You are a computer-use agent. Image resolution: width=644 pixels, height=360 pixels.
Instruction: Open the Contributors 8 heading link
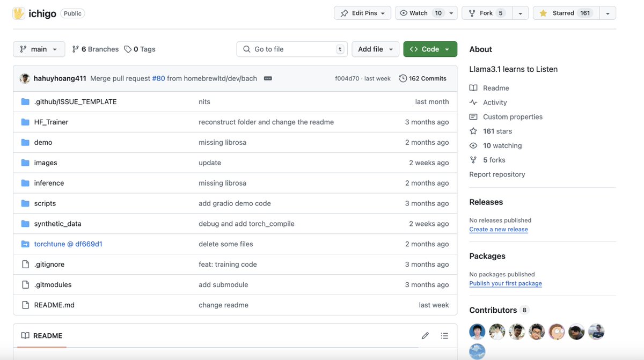point(499,310)
